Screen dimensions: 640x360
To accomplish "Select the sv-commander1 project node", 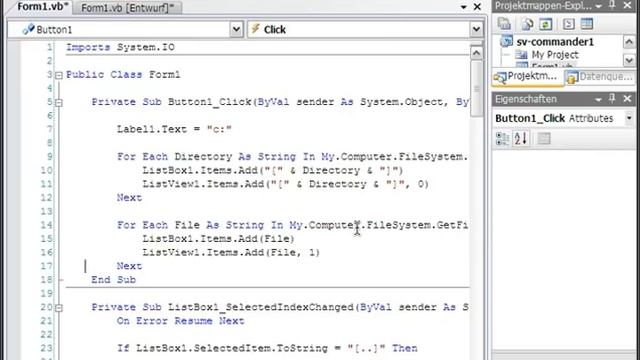I will pos(555,42).
